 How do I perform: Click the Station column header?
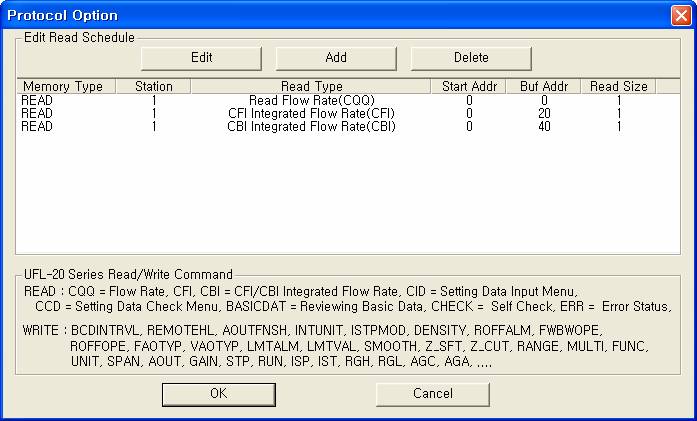153,87
